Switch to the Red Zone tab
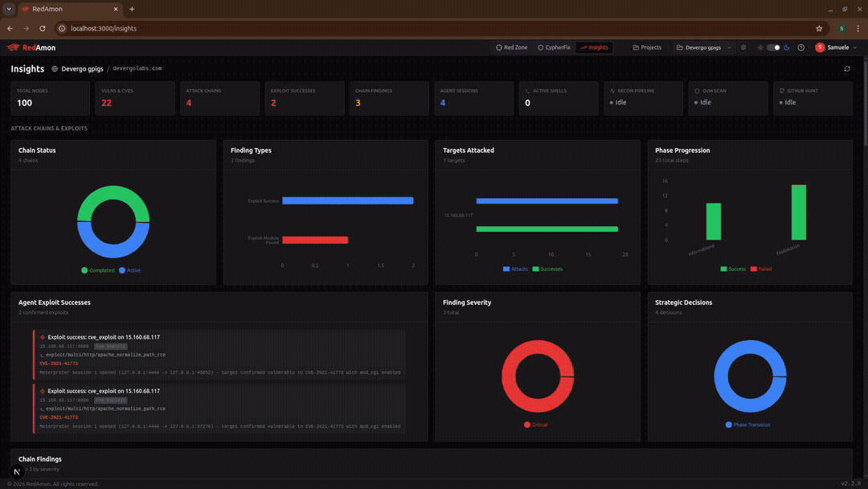Viewport: 868px width, 489px height. click(x=512, y=47)
